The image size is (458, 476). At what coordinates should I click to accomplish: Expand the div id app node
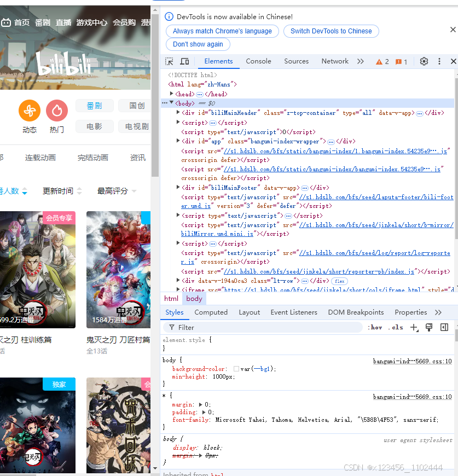click(x=178, y=141)
